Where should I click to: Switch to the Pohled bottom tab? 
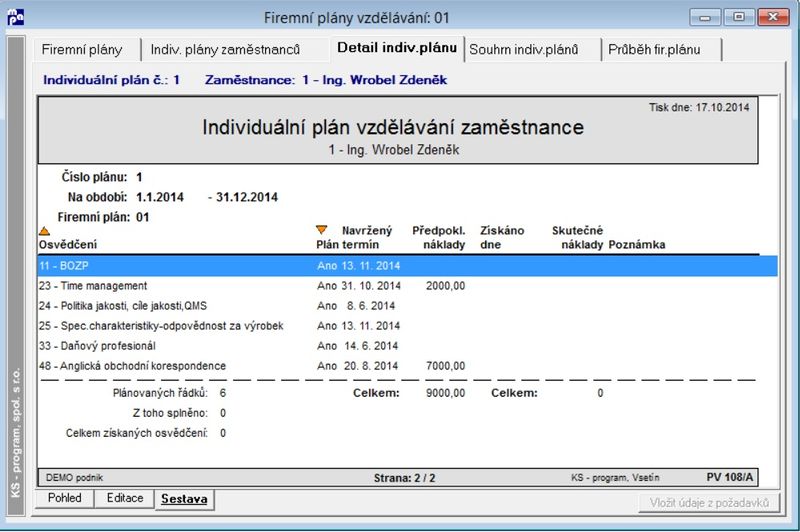tap(64, 498)
